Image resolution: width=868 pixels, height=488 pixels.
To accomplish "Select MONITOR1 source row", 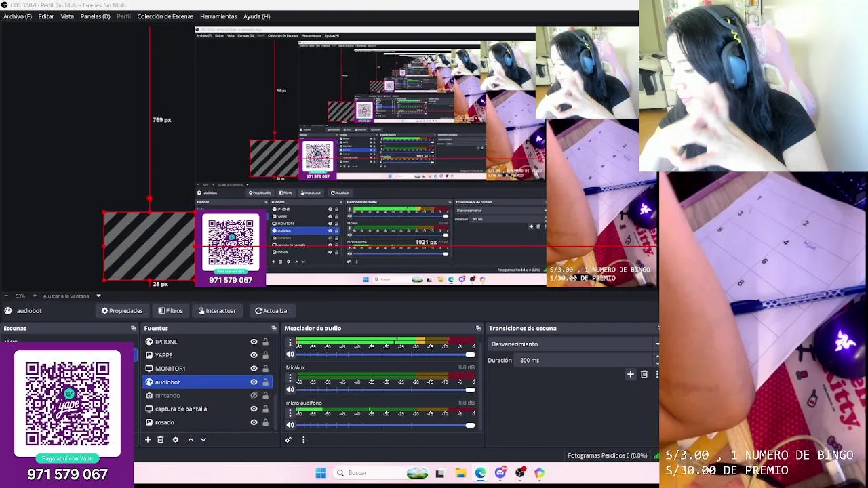I will (x=206, y=369).
